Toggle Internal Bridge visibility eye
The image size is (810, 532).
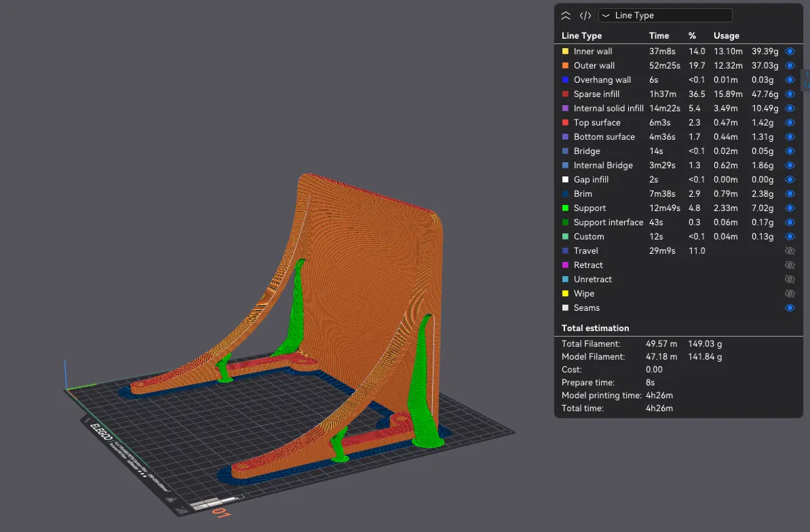coord(790,166)
